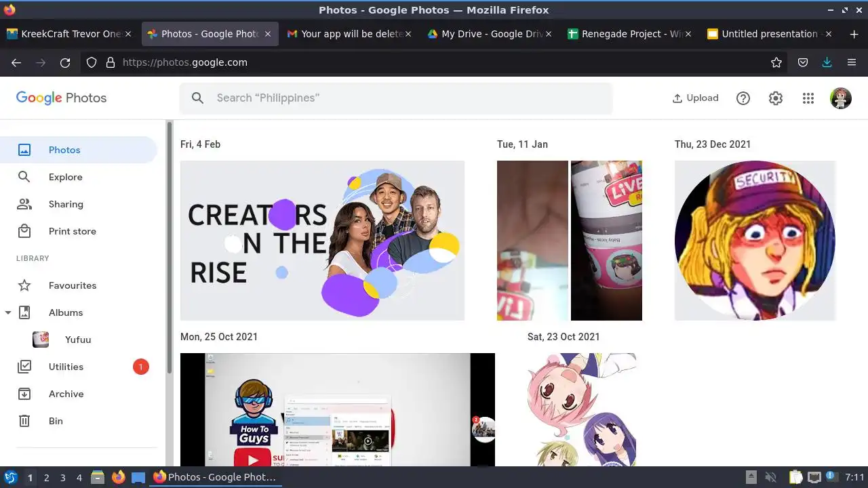Image resolution: width=868 pixels, height=488 pixels.
Task: Click the Upload button
Action: click(695, 98)
